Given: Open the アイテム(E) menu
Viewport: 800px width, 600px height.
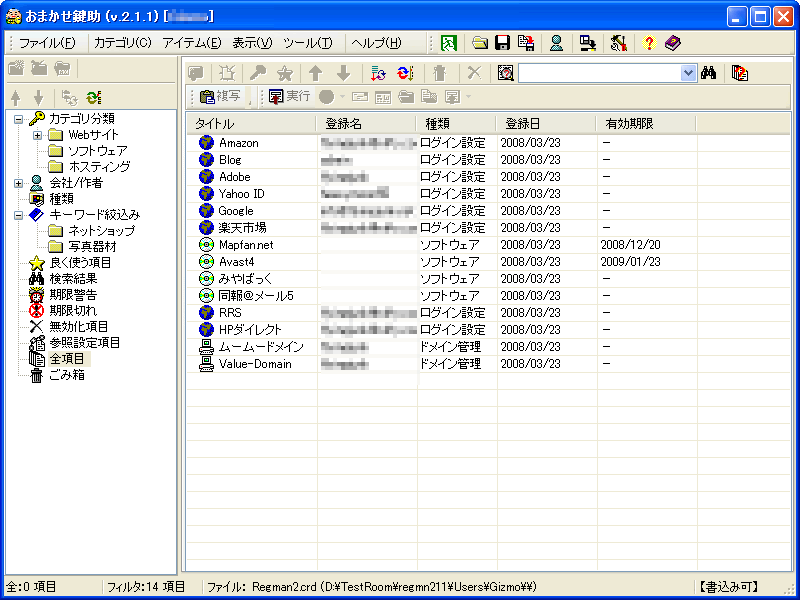Looking at the screenshot, I should [x=192, y=43].
